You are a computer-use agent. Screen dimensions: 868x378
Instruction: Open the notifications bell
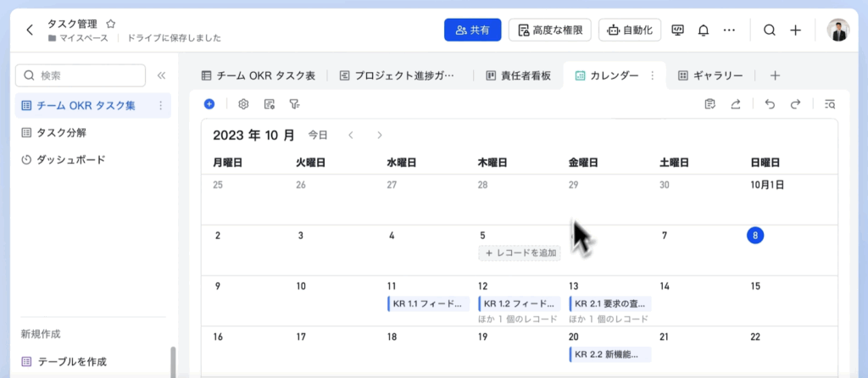pyautogui.click(x=703, y=31)
